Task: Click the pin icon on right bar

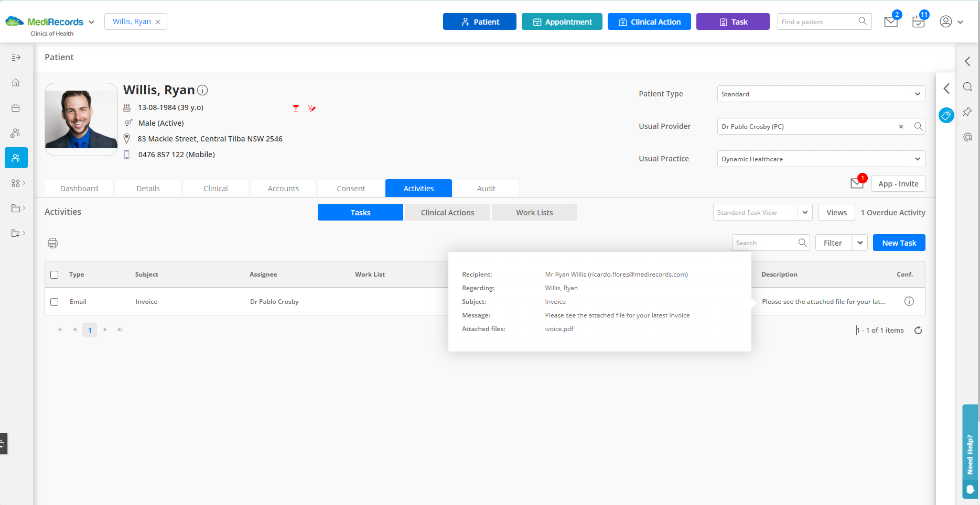Action: coord(967,112)
